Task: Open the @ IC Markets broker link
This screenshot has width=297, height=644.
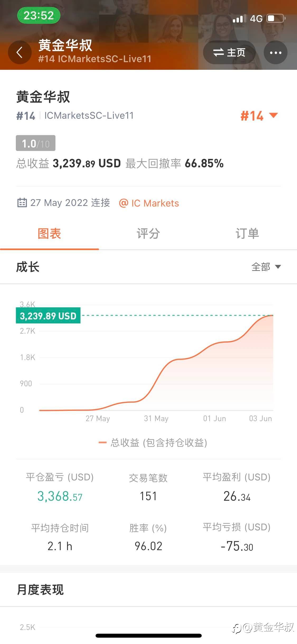Action: [x=149, y=203]
